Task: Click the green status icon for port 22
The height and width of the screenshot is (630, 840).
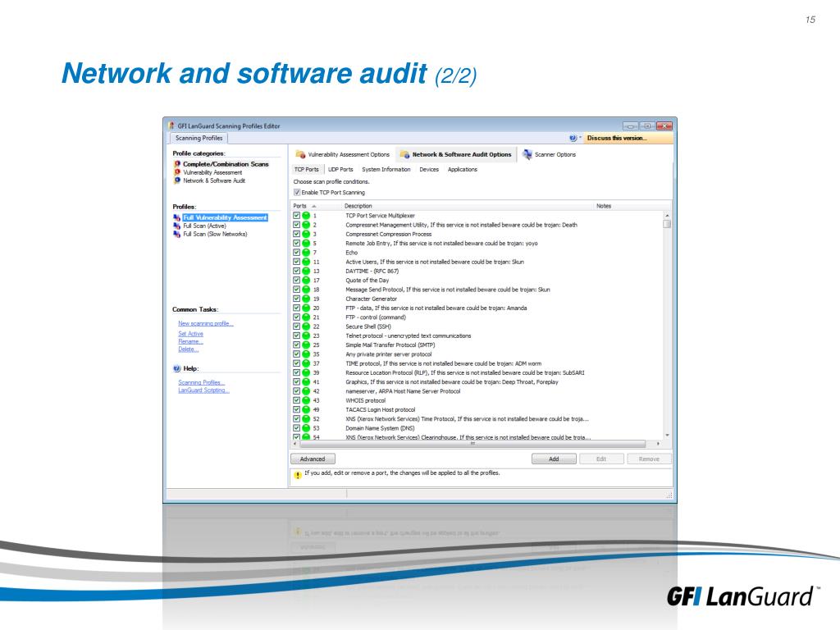Action: tap(306, 326)
